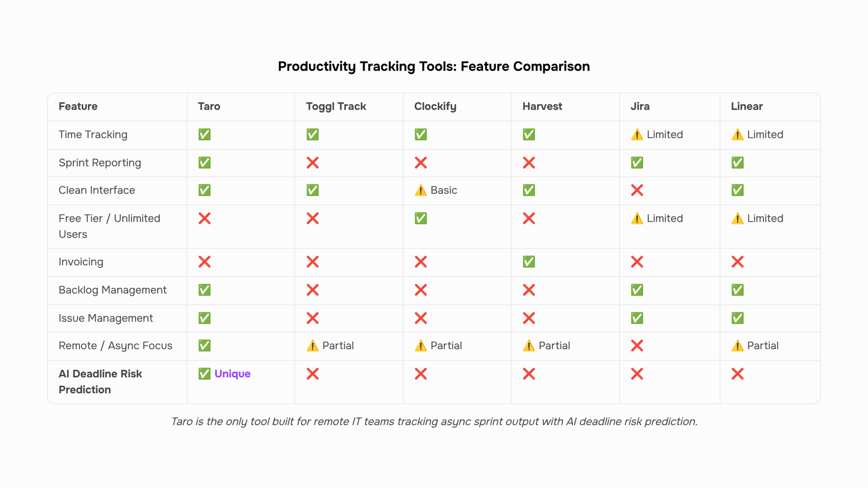The width and height of the screenshot is (868, 488).
Task: Click Harvest's green check in the Invoicing row
Action: coord(529,262)
